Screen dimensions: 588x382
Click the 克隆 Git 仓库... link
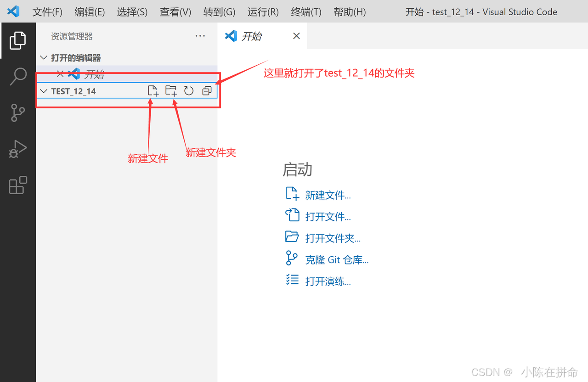point(337,259)
